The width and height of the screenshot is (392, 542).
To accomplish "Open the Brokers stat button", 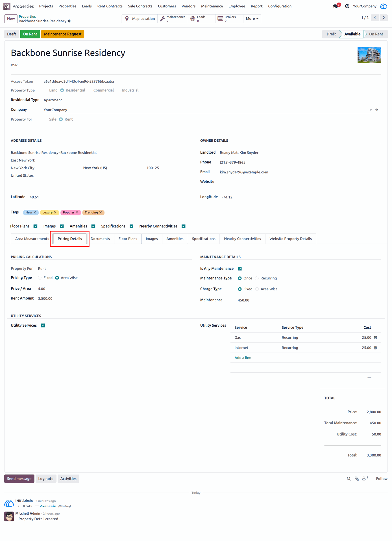I will 229,19.
